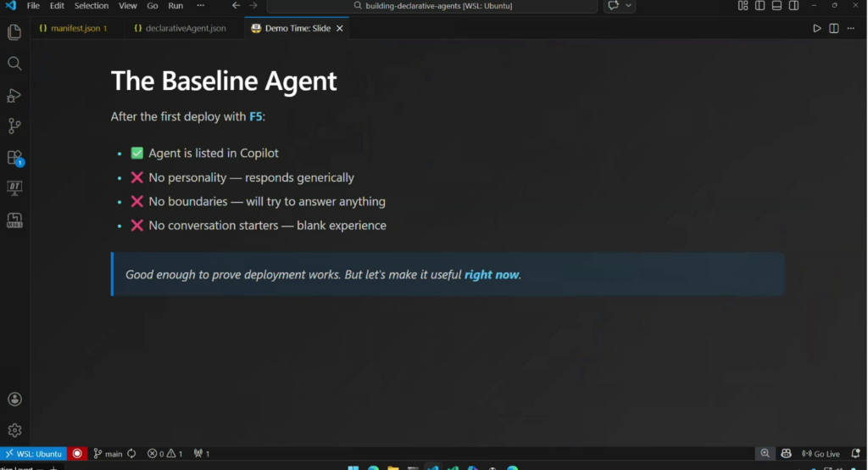Open the Selection menu
This screenshot has height=470, width=868.
coord(92,6)
